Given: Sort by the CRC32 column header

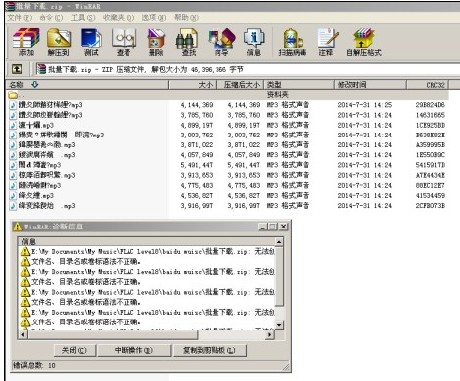Looking at the screenshot, I should [427, 85].
